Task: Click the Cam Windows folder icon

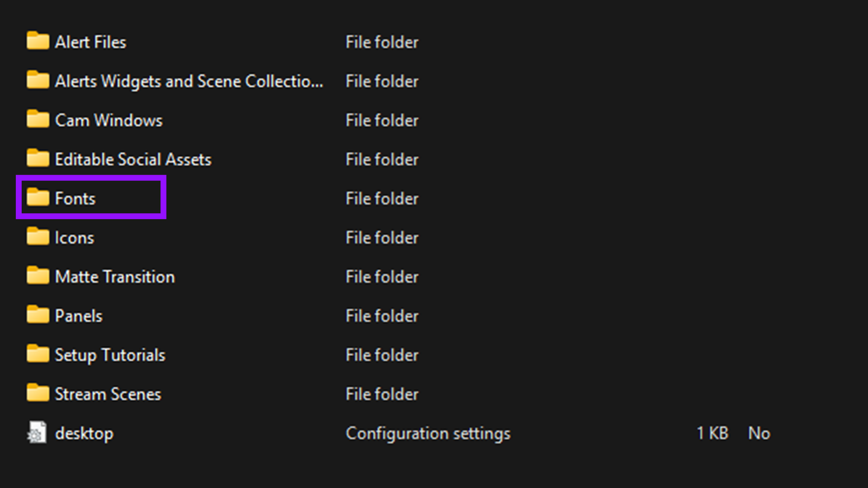Action: pos(37,120)
